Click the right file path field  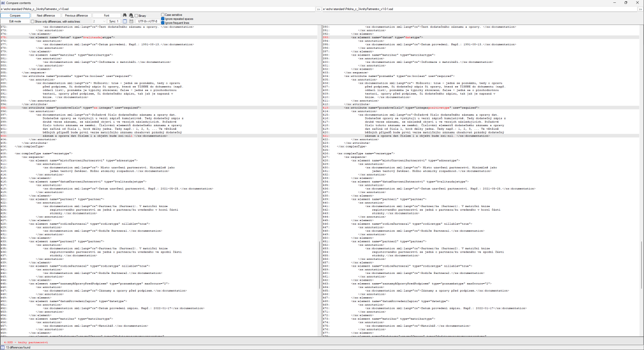(479, 9)
